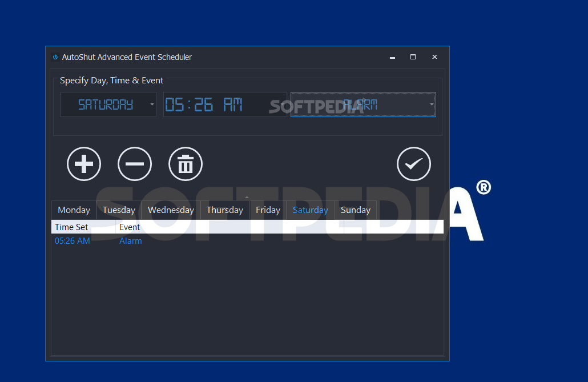This screenshot has height=382, width=588.
Task: Minimize the AutoShut window
Action: pyautogui.click(x=392, y=57)
